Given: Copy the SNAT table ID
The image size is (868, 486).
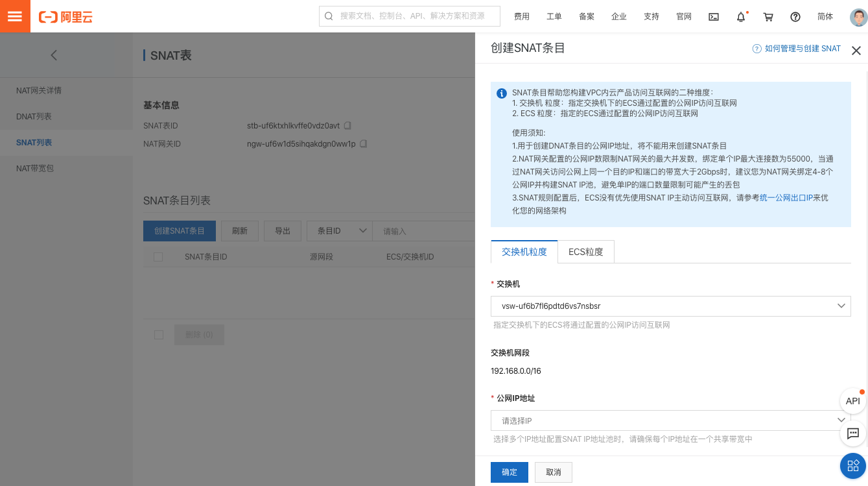Looking at the screenshot, I should pyautogui.click(x=347, y=125).
